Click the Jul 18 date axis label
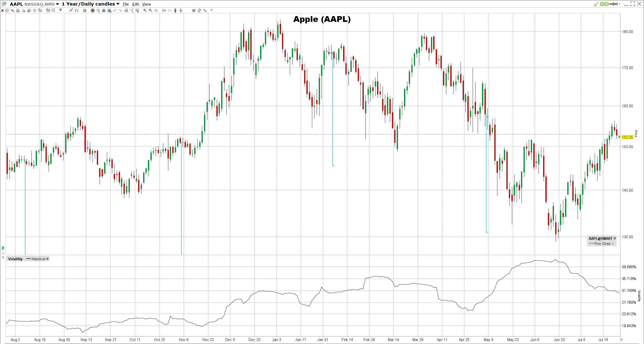 (x=603, y=340)
